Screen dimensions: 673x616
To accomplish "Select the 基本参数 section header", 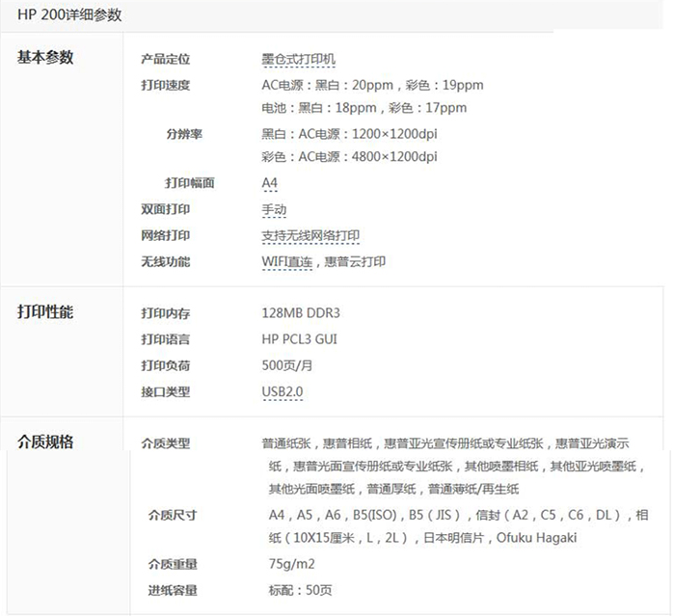I will click(45, 57).
